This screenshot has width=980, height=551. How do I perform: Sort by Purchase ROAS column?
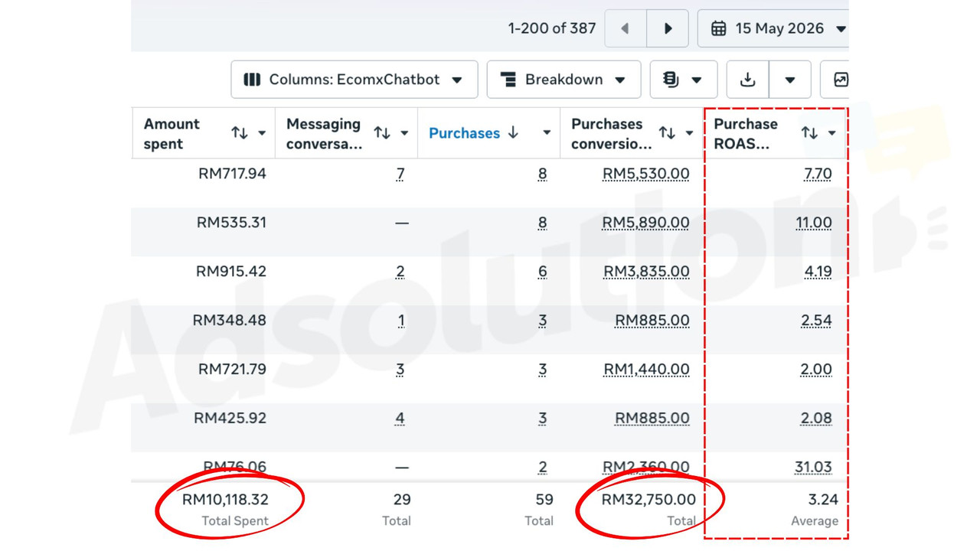coord(809,133)
